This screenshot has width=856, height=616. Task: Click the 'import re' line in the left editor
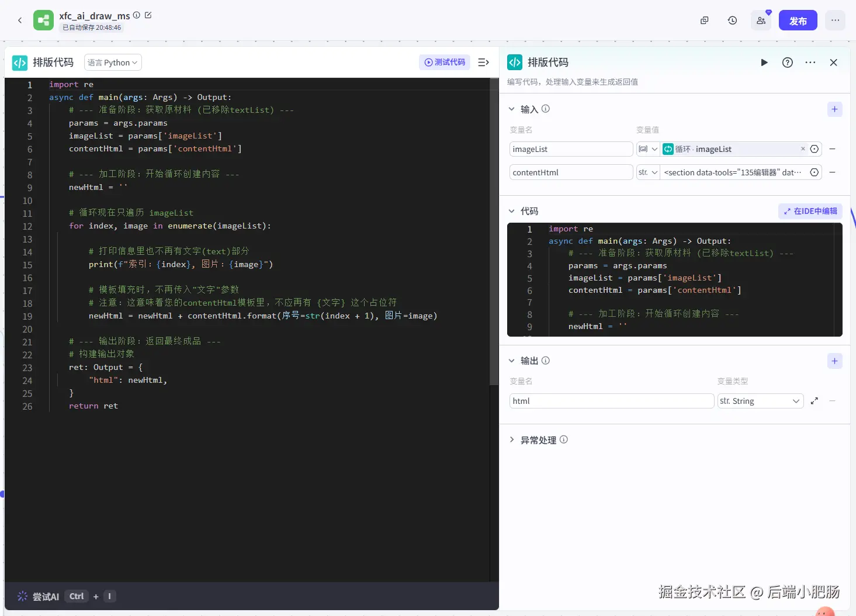tap(71, 84)
